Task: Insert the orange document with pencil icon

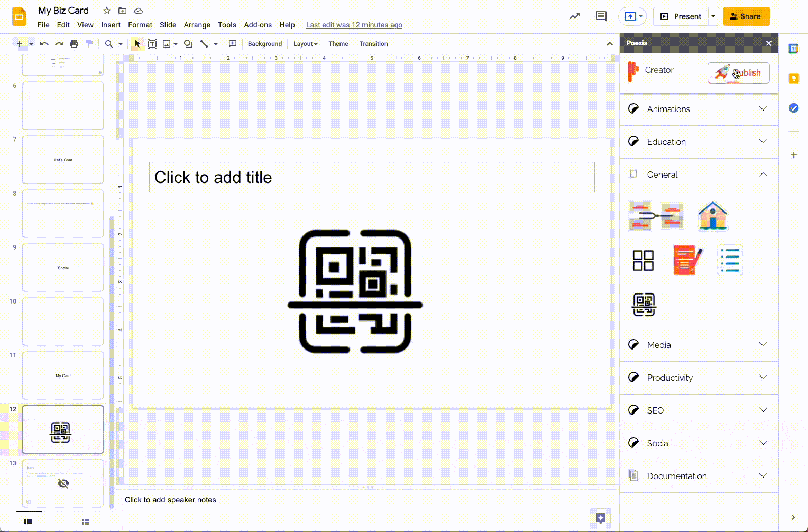Action: click(688, 260)
